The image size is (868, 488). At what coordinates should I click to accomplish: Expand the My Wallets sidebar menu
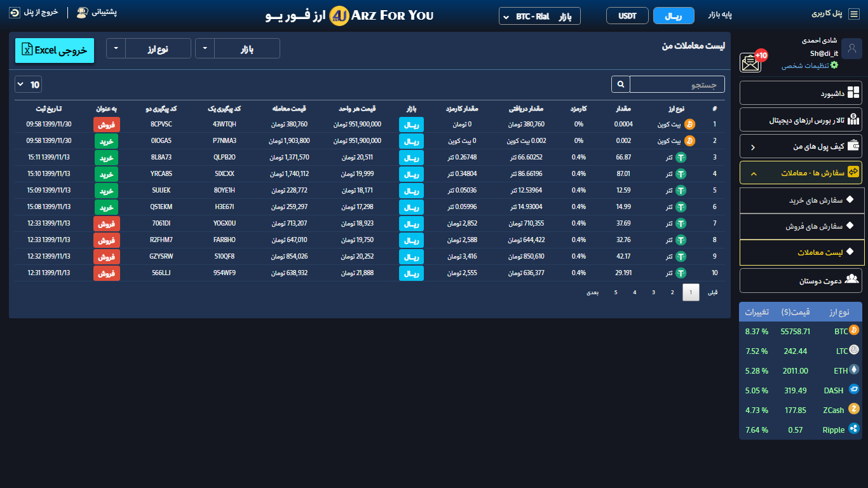pos(801,147)
